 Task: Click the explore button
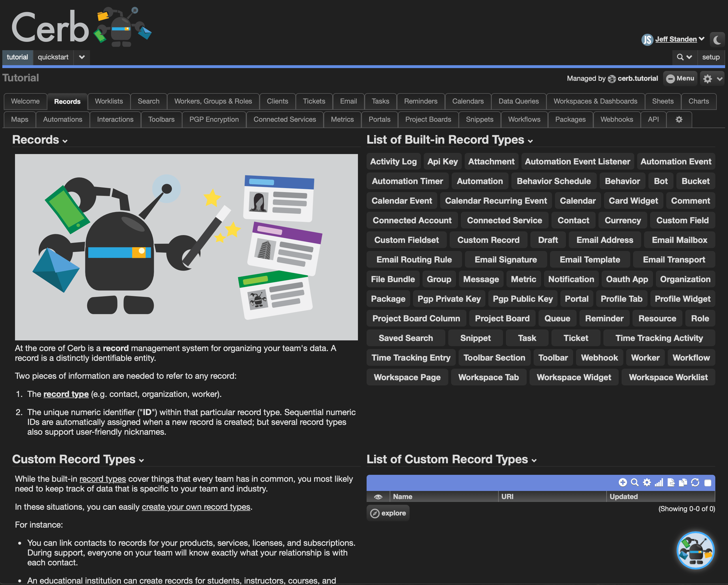(388, 513)
